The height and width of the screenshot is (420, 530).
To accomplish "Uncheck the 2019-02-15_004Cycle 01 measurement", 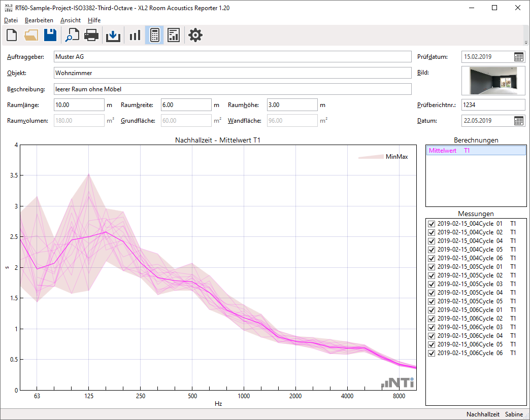I will (432, 224).
